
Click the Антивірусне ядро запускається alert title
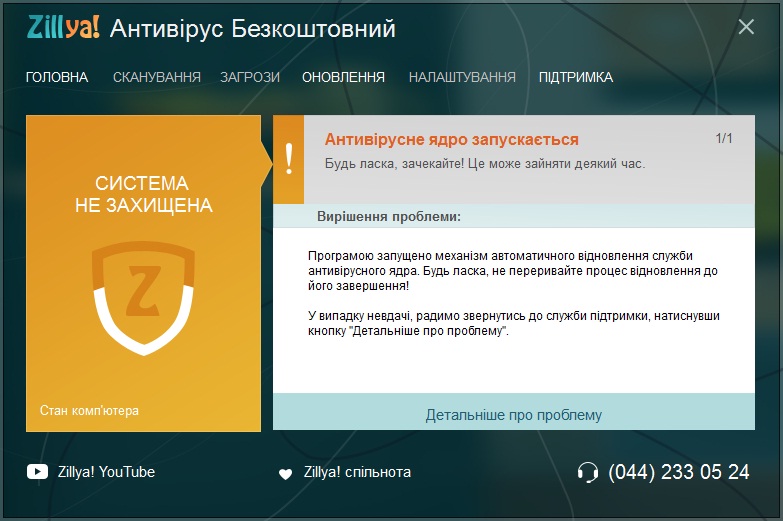[451, 140]
